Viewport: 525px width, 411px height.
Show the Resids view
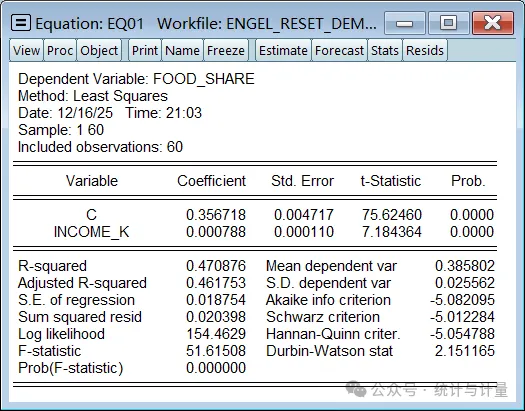[x=425, y=51]
